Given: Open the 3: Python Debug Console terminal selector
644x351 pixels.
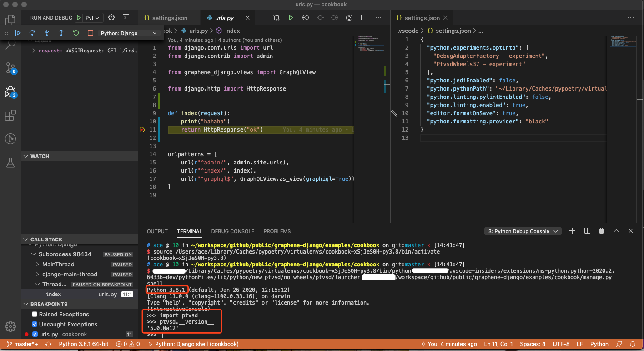Looking at the screenshot, I should point(523,231).
